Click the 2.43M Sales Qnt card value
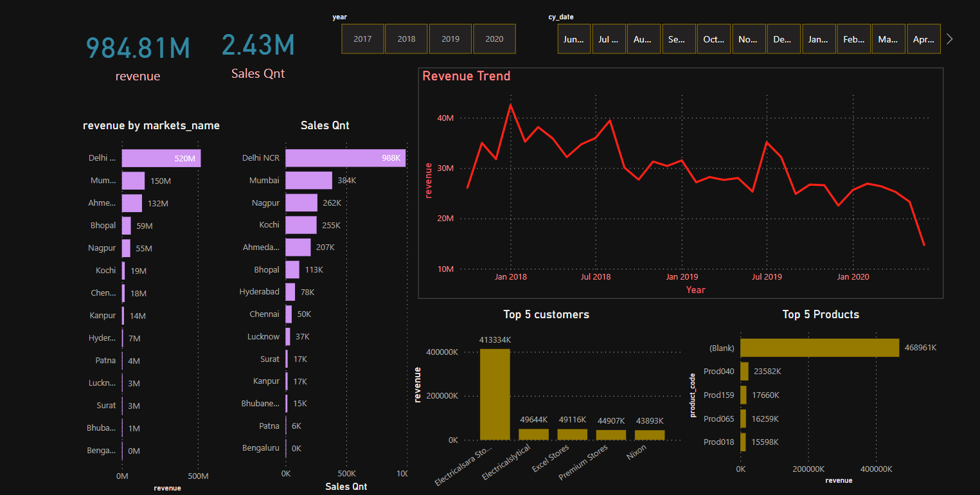980x495 pixels. (258, 45)
